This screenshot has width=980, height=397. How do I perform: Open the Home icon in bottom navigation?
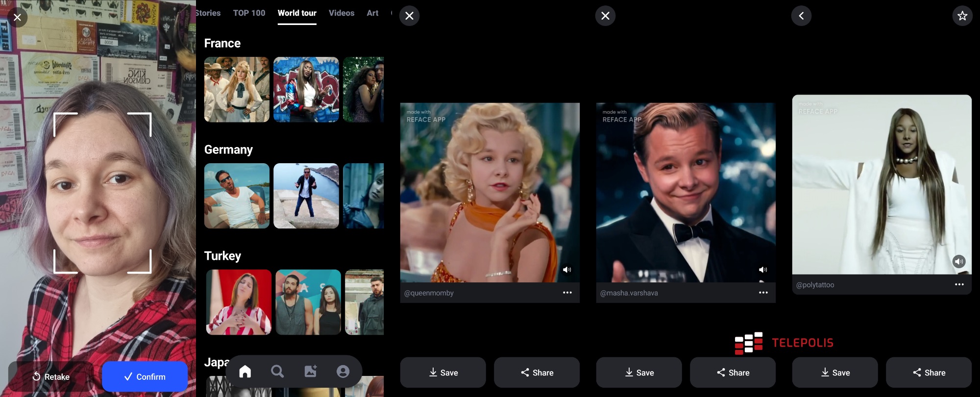pyautogui.click(x=245, y=372)
